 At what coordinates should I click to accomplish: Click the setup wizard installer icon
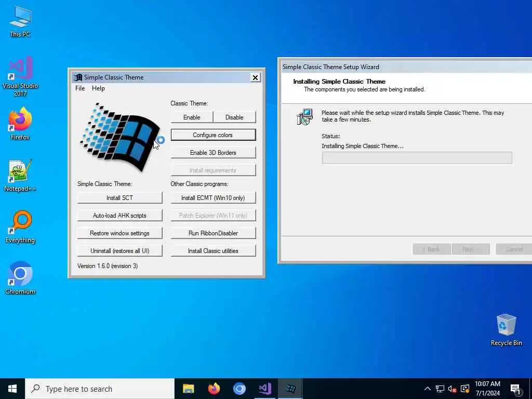click(x=304, y=117)
